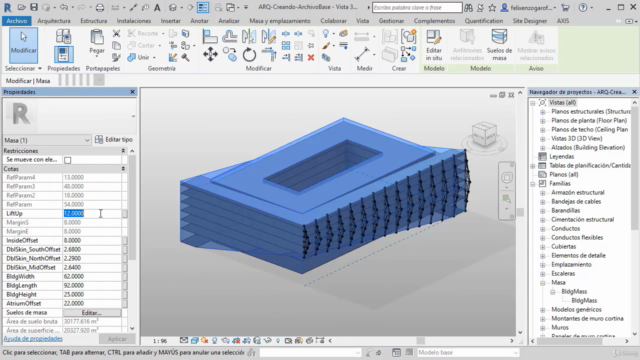Click Suelos de masa ribbon icon

coord(499,45)
